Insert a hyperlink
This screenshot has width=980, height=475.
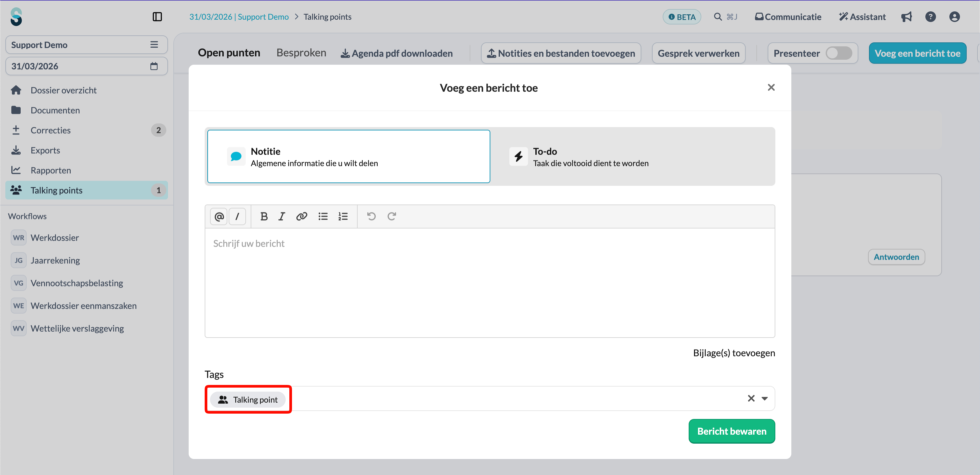pos(302,216)
